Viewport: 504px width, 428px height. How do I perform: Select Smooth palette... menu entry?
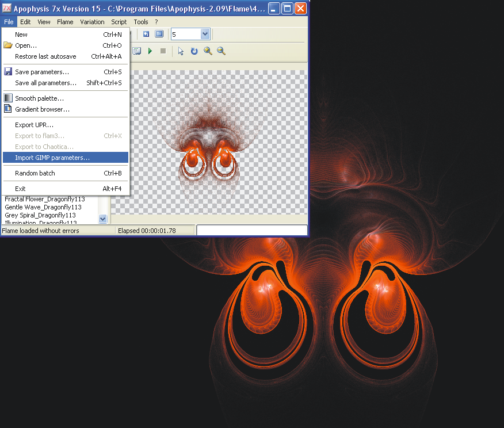click(65, 98)
